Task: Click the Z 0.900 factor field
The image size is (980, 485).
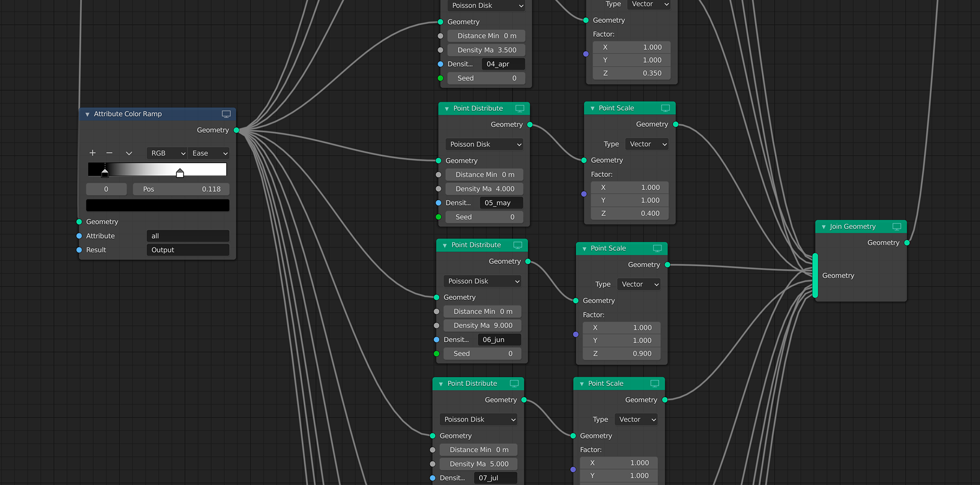Action: [622, 354]
